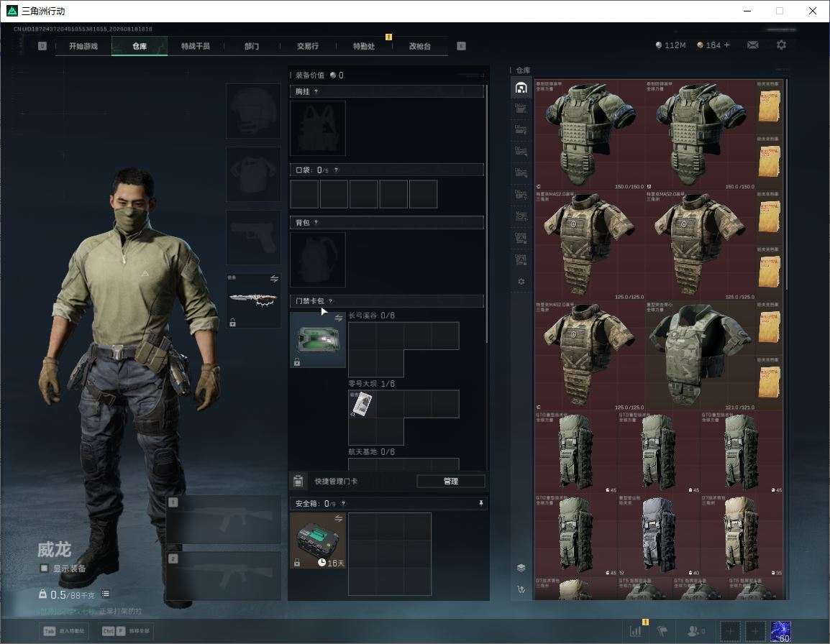This screenshot has height=644, width=830.
Task: Open the third expansion box in sidebar
Action: [x=521, y=152]
